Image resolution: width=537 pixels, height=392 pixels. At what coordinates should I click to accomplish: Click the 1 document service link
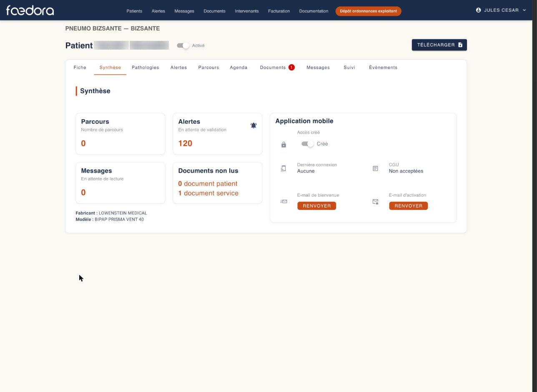[208, 193]
